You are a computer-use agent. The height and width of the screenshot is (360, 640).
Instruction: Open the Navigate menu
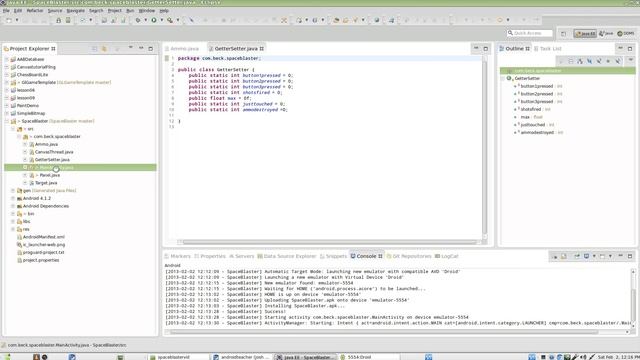pos(76,10)
